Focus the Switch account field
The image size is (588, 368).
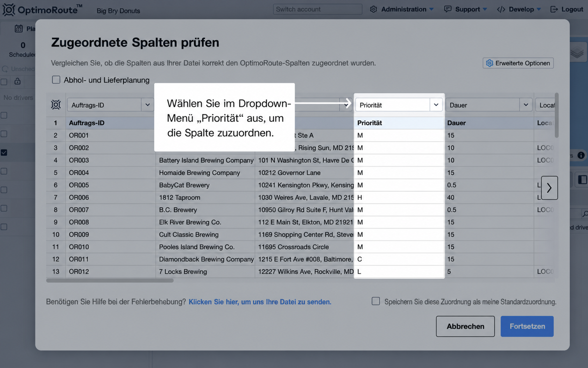pyautogui.click(x=317, y=9)
